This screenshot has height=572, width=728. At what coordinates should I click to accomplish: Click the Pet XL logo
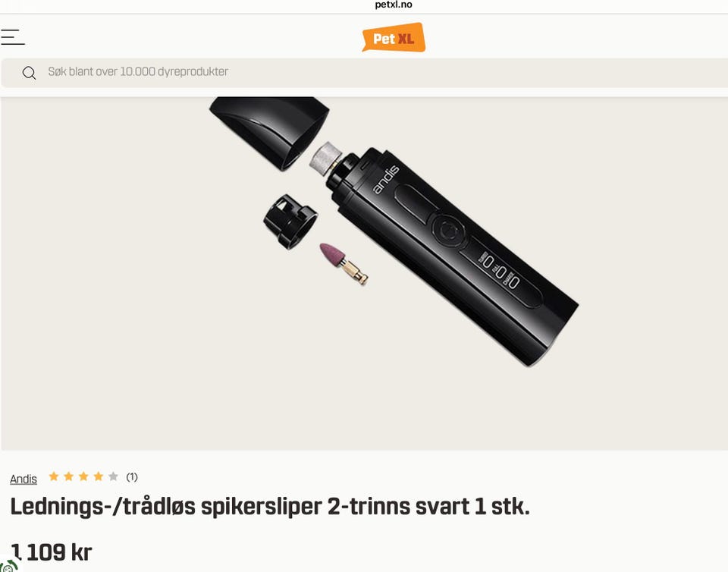point(394,38)
